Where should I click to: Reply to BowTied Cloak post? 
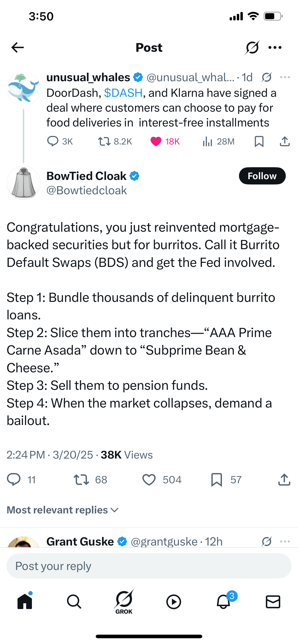pos(13,479)
